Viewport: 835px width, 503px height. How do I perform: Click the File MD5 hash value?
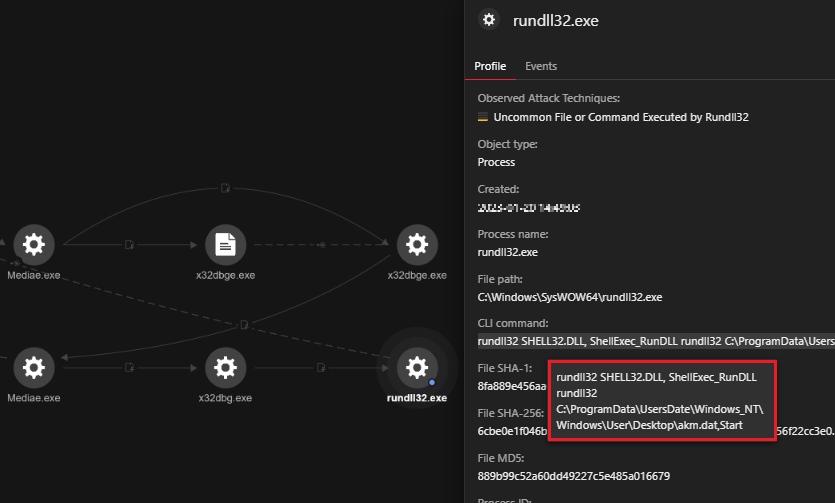pos(575,476)
